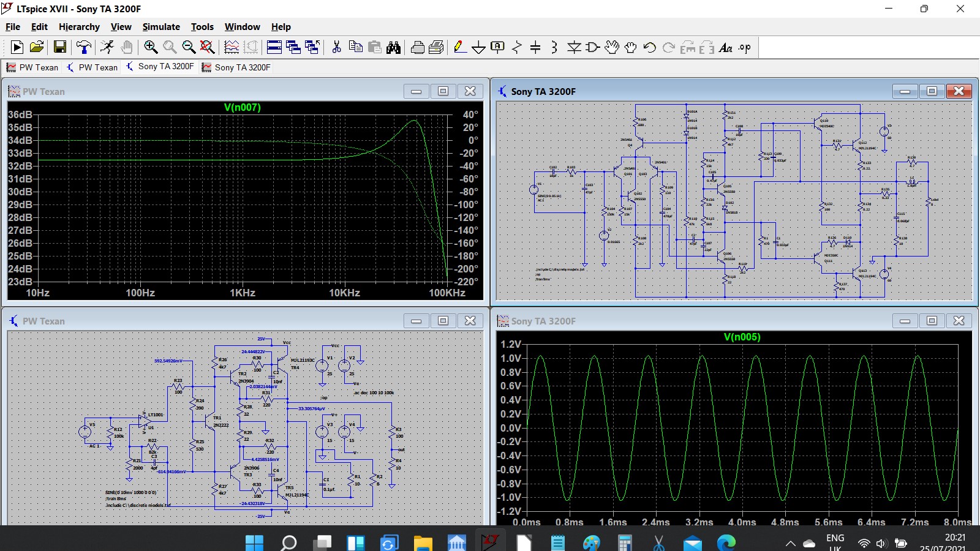The image size is (980, 551).
Task: Open the Hierarchy menu
Action: 79,26
